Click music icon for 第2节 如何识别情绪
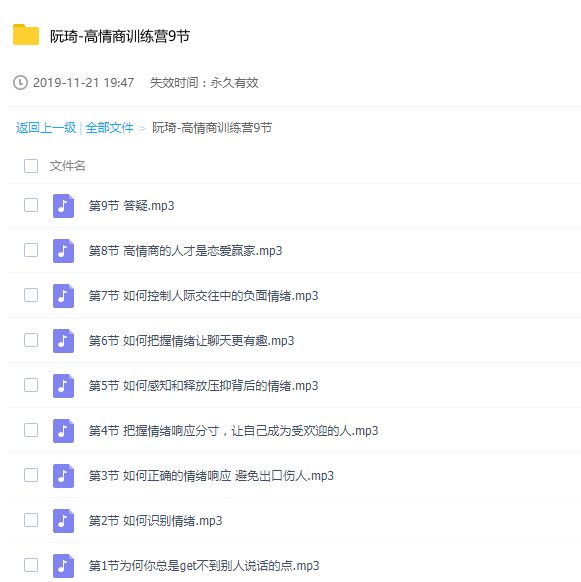Screen dimensions: 581x582 63,521
